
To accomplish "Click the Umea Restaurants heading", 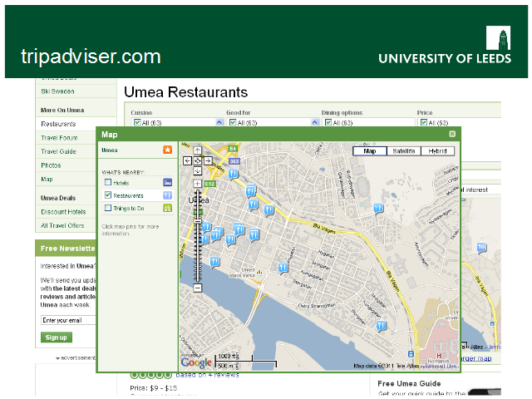I will click(185, 92).
